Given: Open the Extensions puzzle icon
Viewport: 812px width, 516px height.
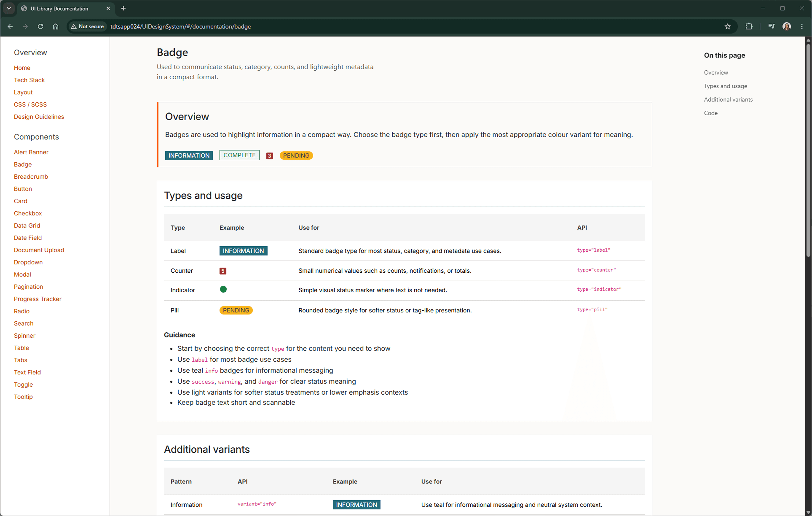Looking at the screenshot, I should pos(749,26).
